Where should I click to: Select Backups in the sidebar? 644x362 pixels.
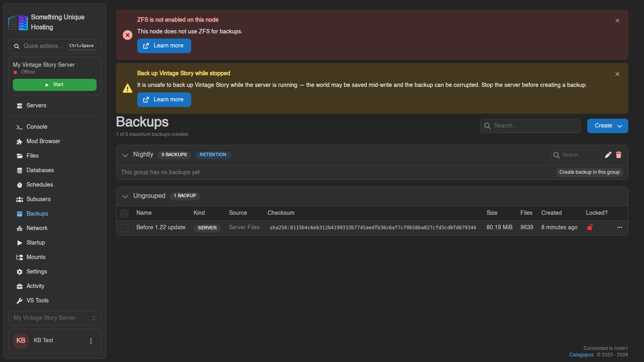(x=55, y=214)
